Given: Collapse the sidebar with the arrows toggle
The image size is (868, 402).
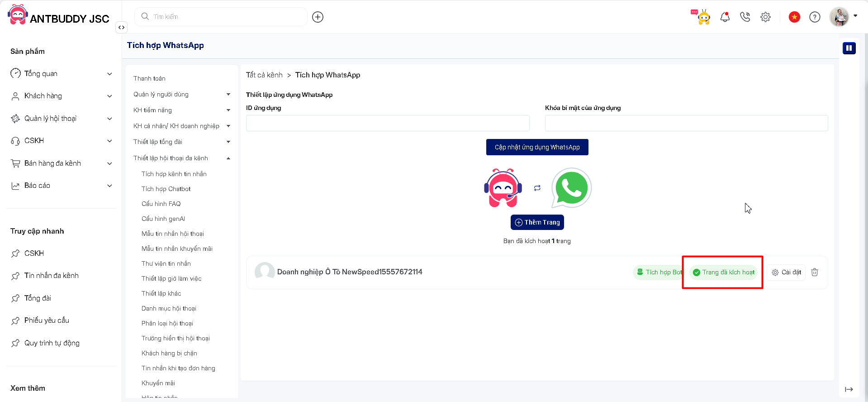Looking at the screenshot, I should (121, 27).
